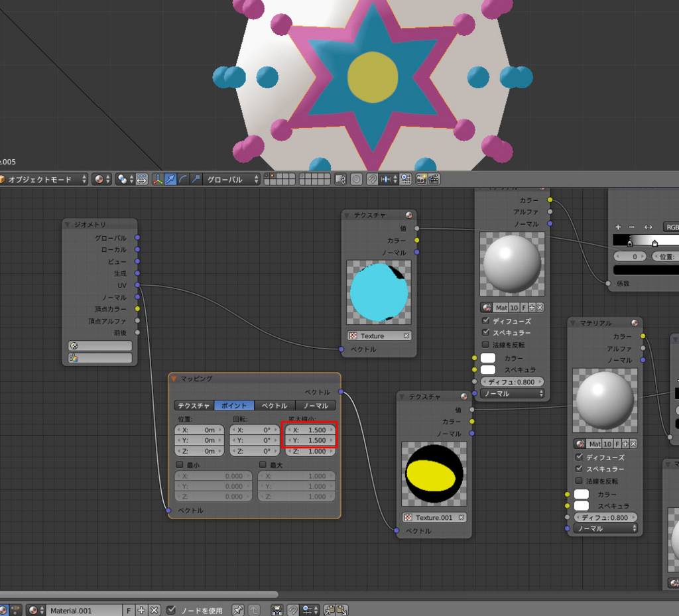679x616 pixels.
Task: Open the object mode dropdown
Action: (x=43, y=179)
